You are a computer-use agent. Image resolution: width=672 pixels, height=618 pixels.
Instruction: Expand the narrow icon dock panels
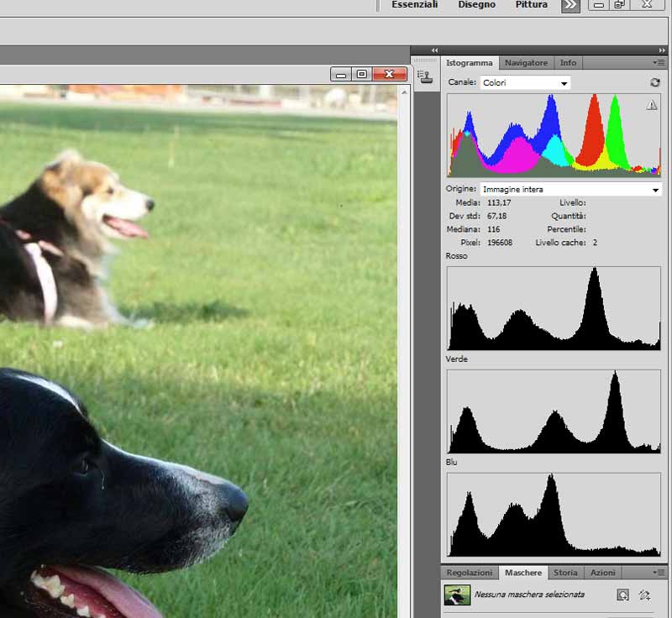434,50
